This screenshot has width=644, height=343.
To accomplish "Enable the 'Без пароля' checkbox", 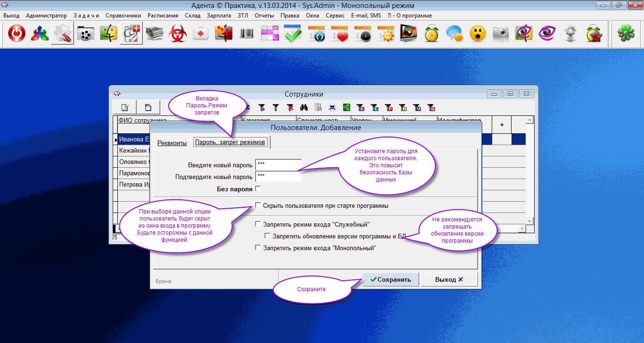I will pyautogui.click(x=258, y=189).
